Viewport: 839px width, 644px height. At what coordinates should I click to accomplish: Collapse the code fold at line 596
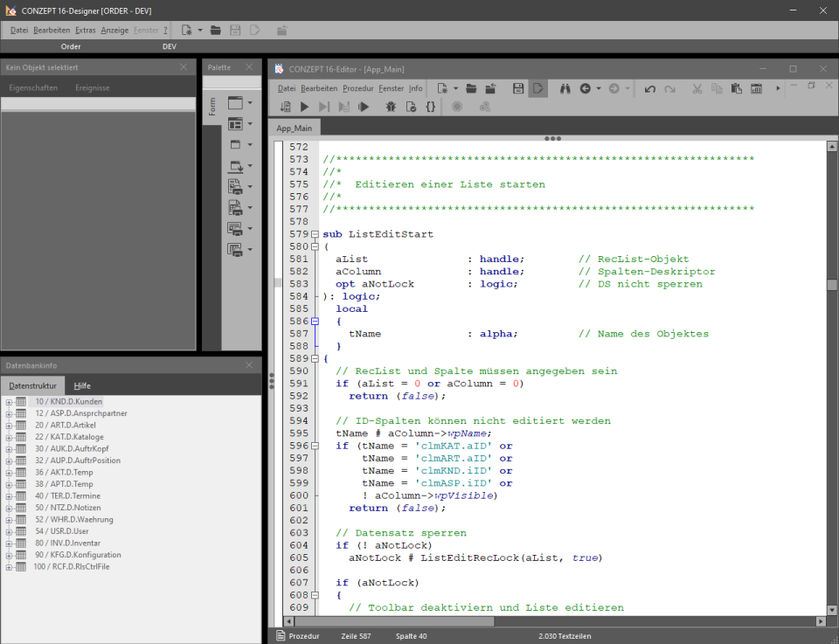(x=315, y=446)
